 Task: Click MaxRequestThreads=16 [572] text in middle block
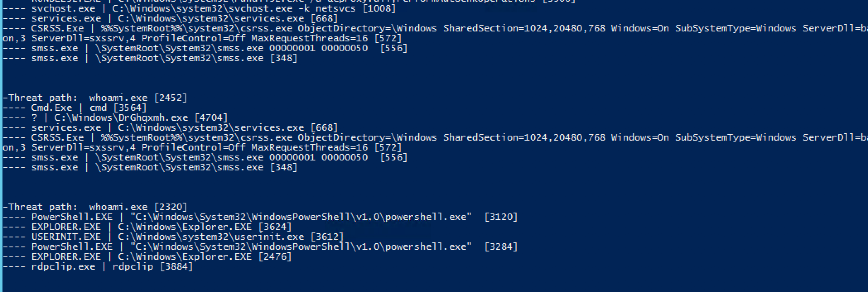pos(327,148)
